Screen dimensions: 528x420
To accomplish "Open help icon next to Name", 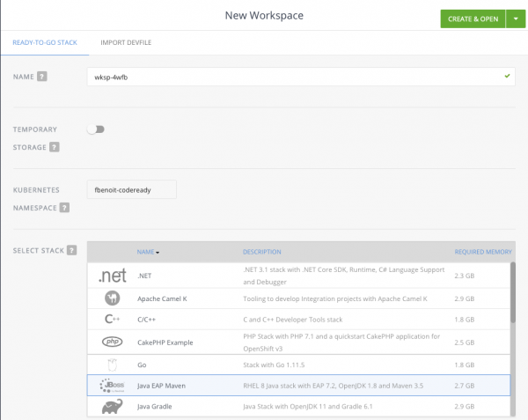I will [x=42, y=77].
